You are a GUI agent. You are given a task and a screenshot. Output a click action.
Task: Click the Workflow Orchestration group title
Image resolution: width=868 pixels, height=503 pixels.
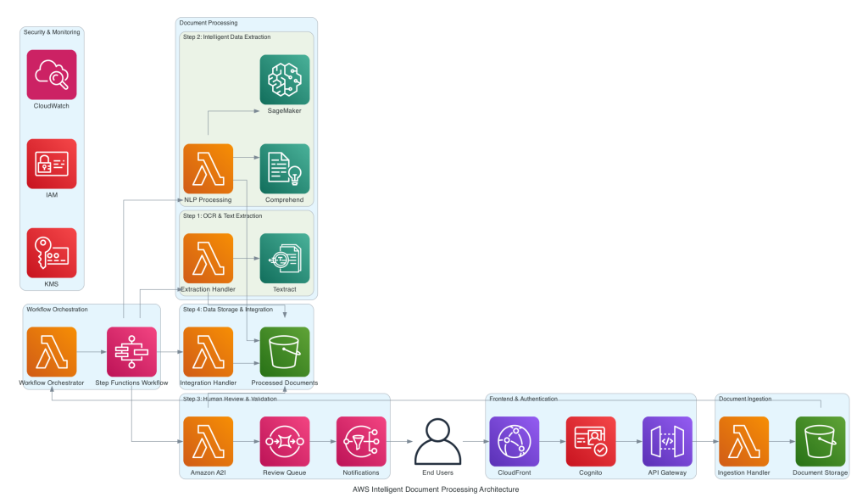tap(57, 310)
